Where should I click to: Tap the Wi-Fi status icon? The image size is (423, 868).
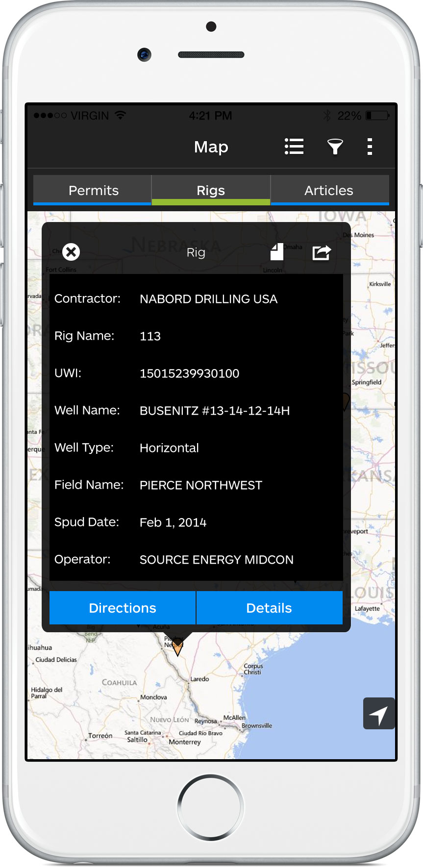pyautogui.click(x=121, y=115)
